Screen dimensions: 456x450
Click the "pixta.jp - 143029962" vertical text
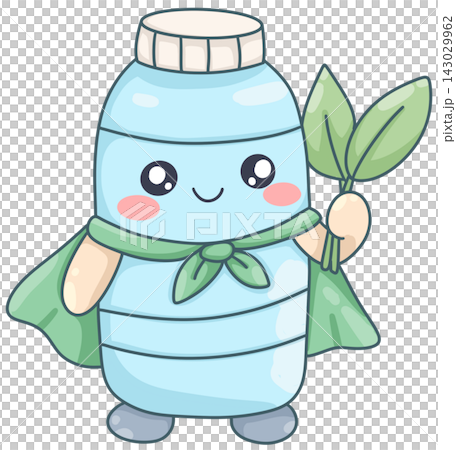pyautogui.click(x=449, y=79)
